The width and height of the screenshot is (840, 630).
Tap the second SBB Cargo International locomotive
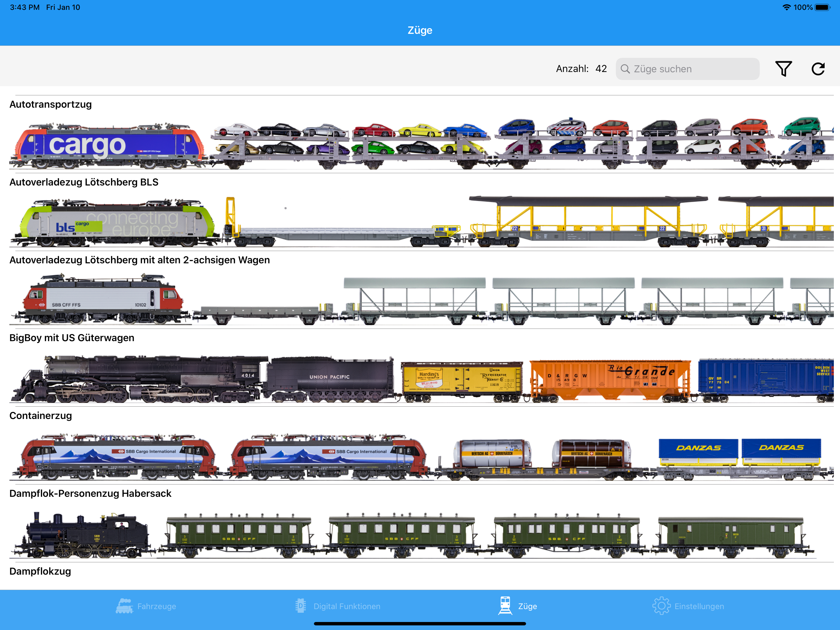(328, 457)
